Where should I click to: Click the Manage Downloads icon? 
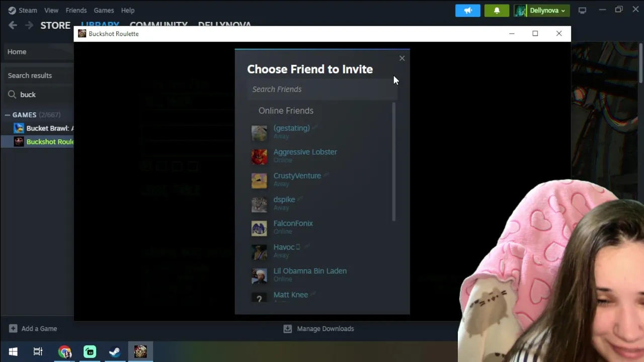click(x=287, y=329)
